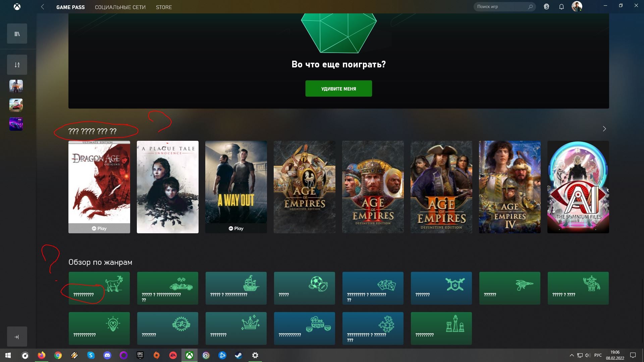Viewport: 644px width, 362px height.
Task: Click Play on Dragon Age Origins
Action: click(99, 228)
